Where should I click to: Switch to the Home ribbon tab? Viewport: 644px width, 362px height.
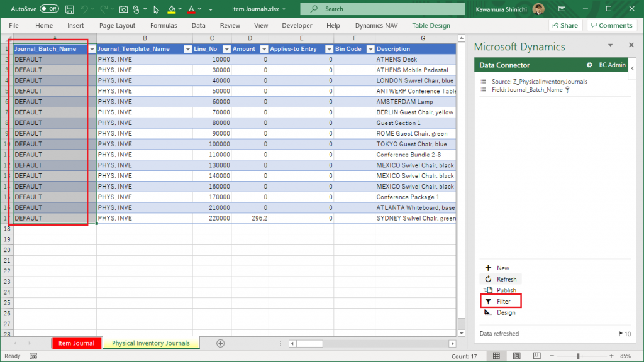click(44, 25)
